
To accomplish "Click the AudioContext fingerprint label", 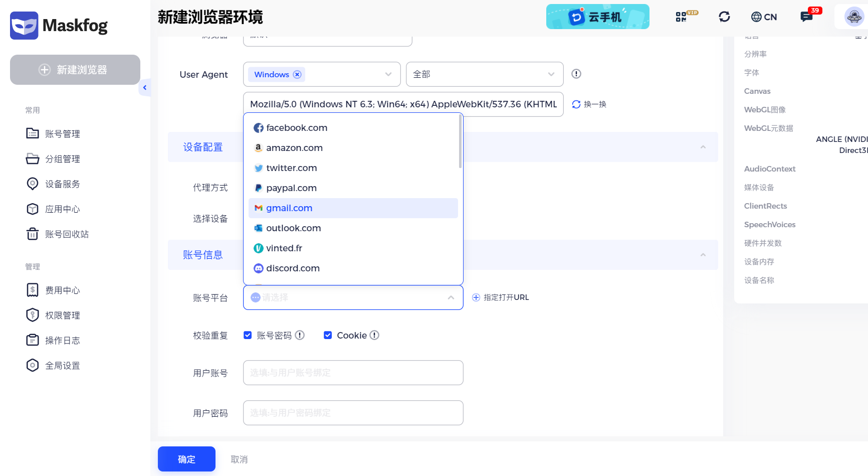I will pyautogui.click(x=770, y=169).
